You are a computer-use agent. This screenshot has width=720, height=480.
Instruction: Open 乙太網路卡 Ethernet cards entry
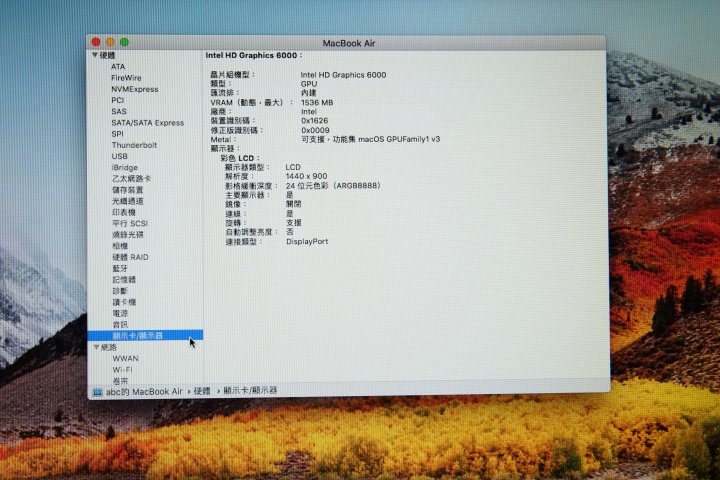coord(131,178)
